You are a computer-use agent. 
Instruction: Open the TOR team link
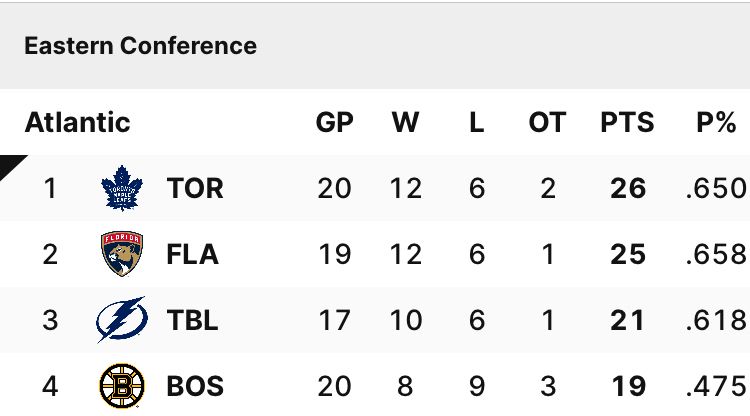click(195, 188)
